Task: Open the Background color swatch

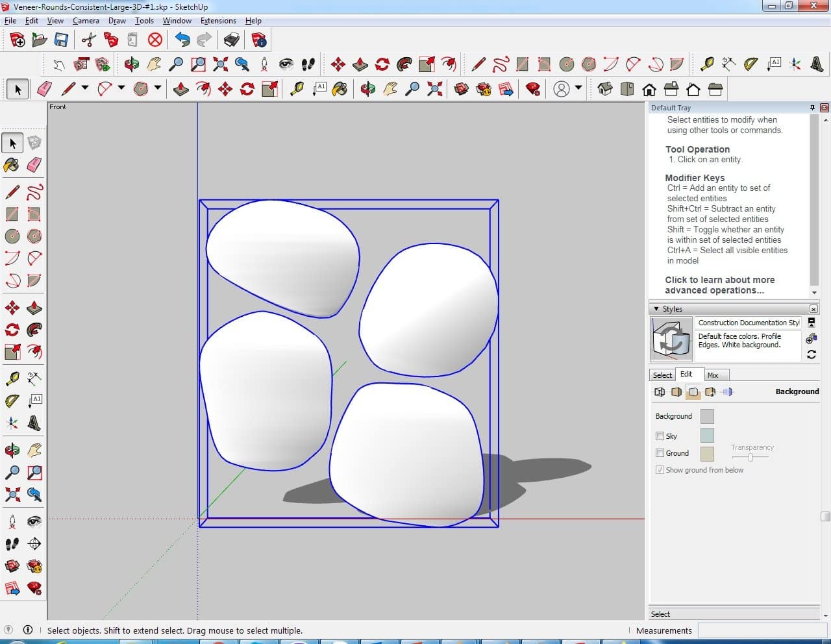Action: [707, 416]
